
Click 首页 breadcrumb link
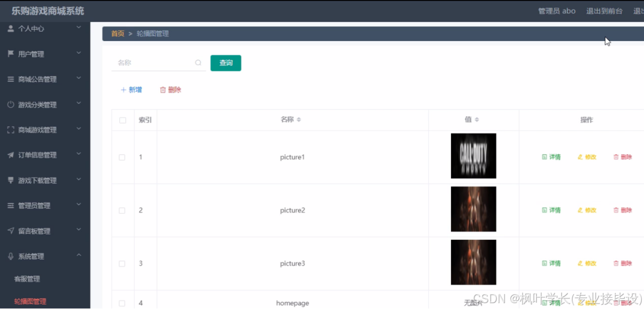tap(118, 34)
